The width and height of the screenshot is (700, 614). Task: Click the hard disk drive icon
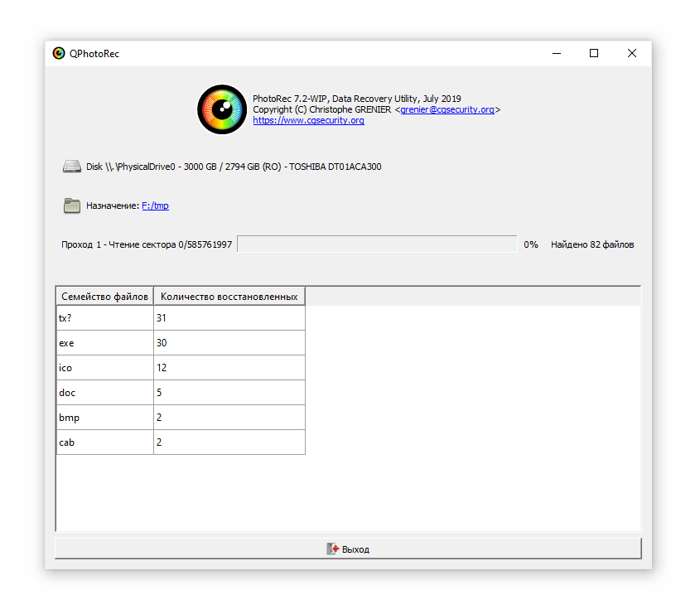pos(72,167)
